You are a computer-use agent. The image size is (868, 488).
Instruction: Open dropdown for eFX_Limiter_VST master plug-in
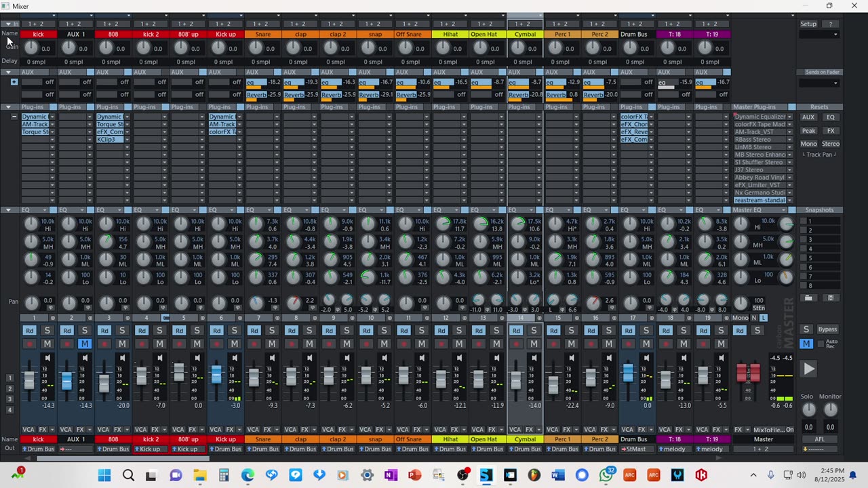(789, 185)
